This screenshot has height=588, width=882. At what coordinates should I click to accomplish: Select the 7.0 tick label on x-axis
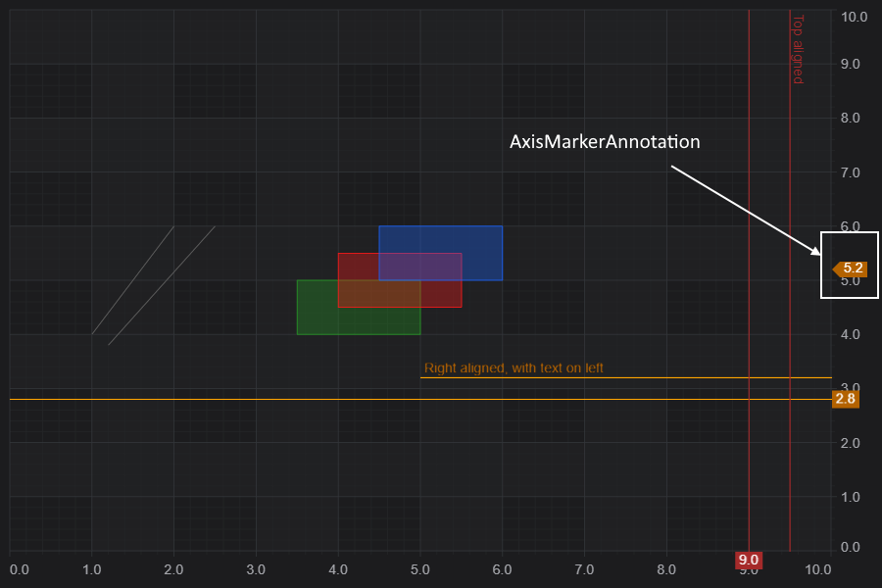584,569
